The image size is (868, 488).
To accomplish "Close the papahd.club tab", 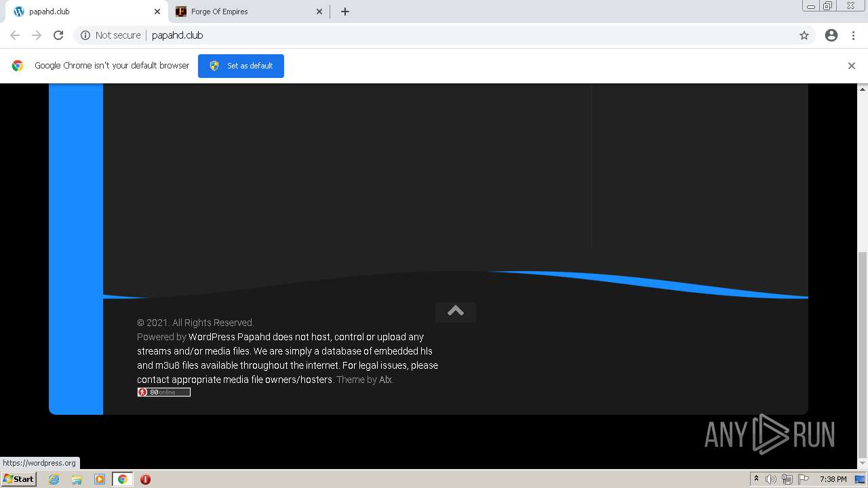I will (157, 12).
